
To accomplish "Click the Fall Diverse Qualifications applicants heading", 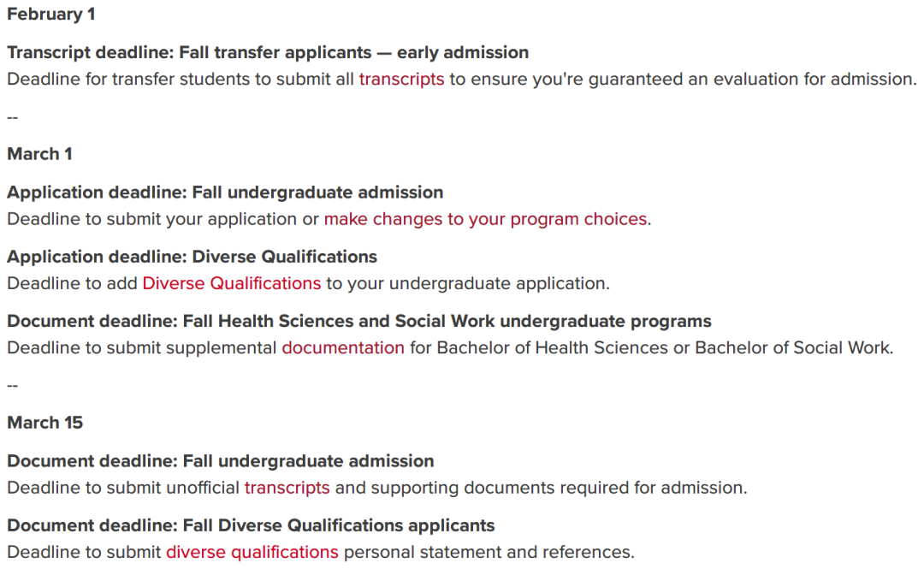I will [339, 525].
